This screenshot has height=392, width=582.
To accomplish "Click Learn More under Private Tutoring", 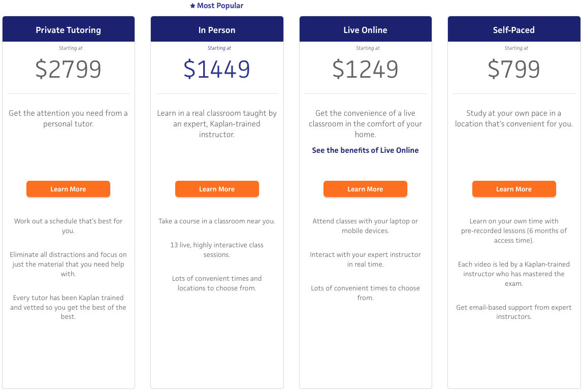I will click(x=68, y=189).
